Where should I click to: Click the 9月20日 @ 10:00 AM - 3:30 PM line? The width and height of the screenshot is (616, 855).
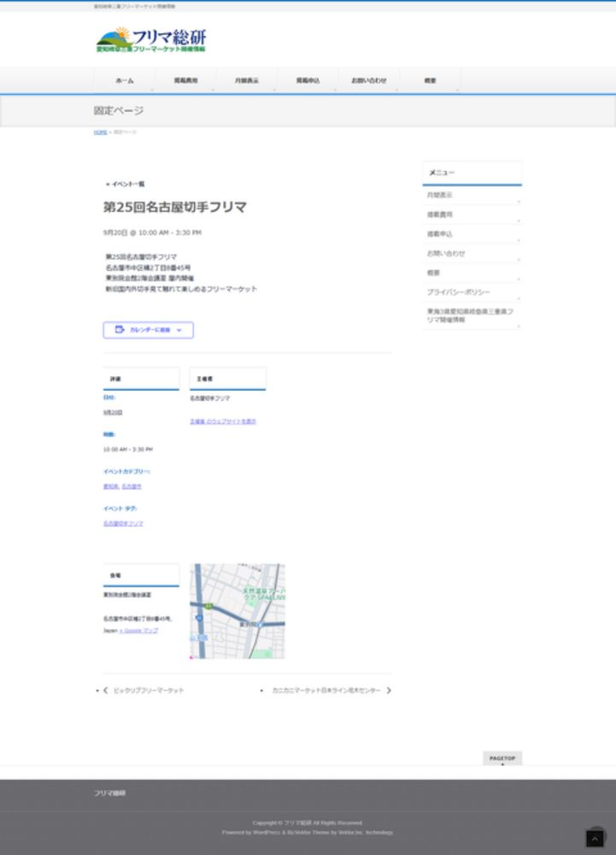[x=152, y=233]
